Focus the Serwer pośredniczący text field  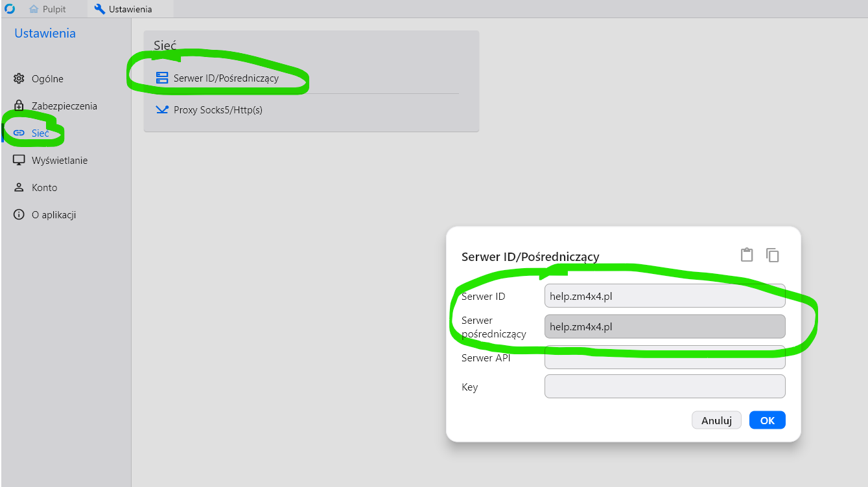pos(664,327)
